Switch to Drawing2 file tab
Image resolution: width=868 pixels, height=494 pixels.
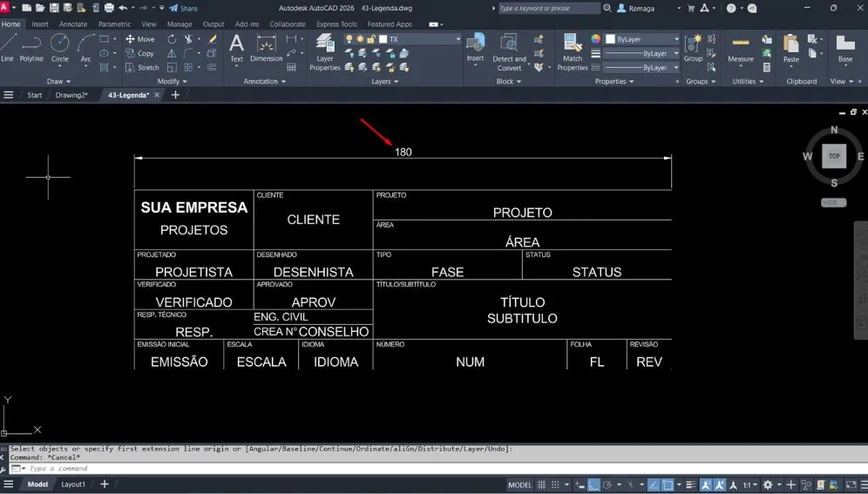[71, 95]
